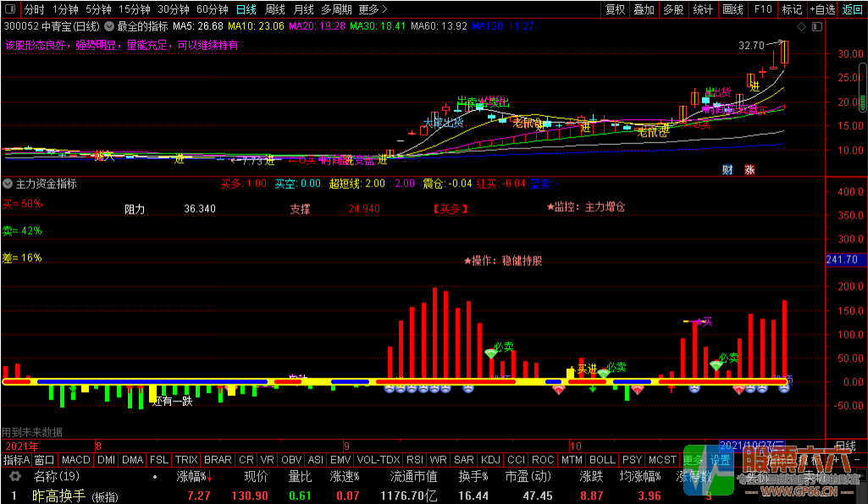This screenshot has width=868, height=504.
Task: Click the 叠加 overlay button
Action: coord(644,9)
